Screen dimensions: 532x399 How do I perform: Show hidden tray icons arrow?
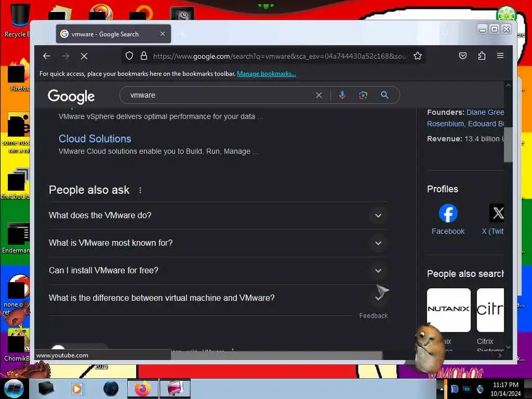click(x=442, y=389)
